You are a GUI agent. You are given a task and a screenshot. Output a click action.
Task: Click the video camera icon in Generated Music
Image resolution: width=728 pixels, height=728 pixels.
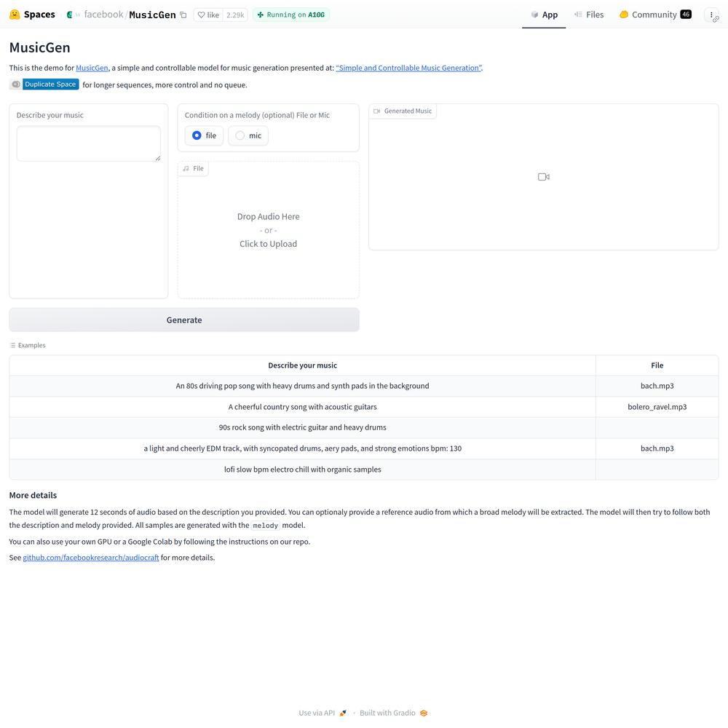(544, 177)
